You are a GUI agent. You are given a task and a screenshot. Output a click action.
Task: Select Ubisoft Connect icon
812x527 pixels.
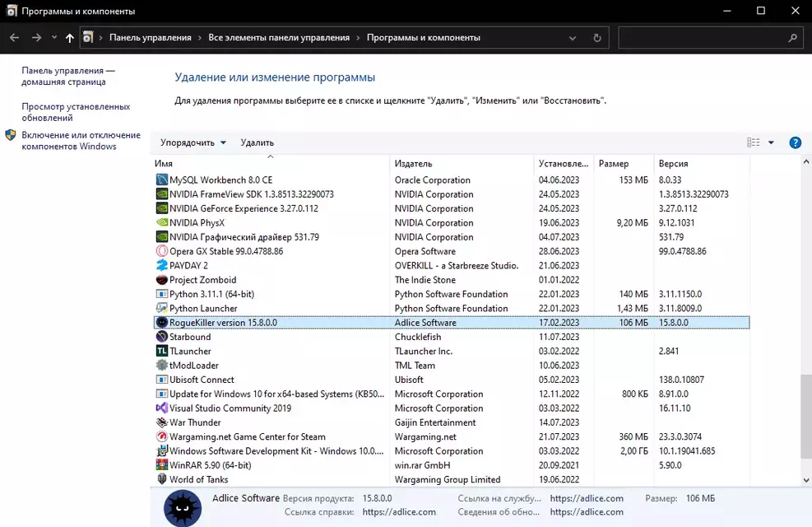pyautogui.click(x=161, y=380)
